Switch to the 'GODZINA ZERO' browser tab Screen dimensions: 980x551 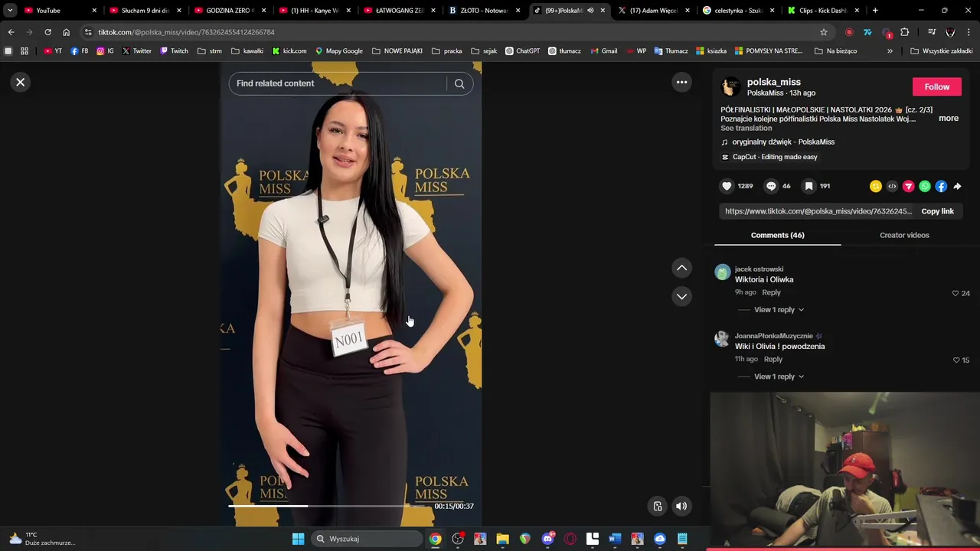click(230, 11)
